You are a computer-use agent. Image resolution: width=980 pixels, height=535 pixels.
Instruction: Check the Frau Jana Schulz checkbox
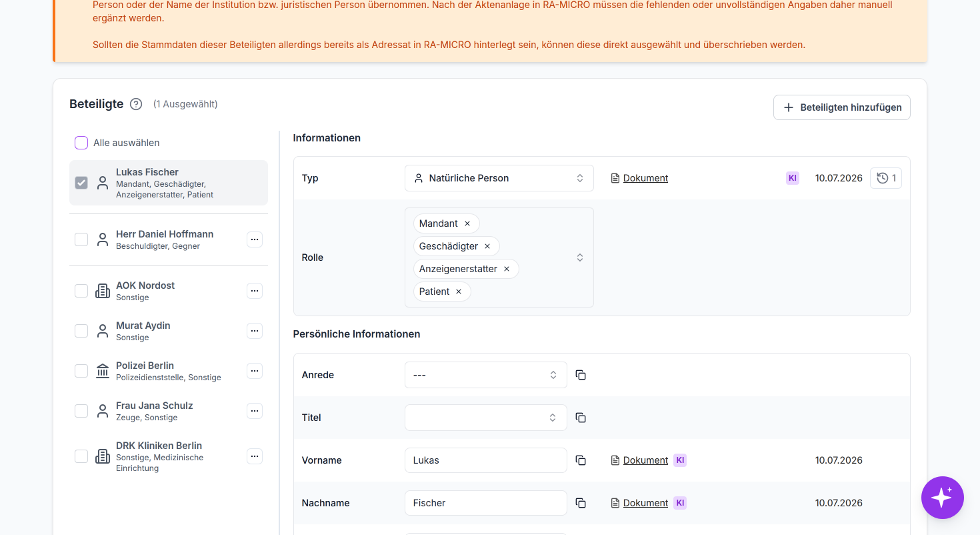point(81,411)
